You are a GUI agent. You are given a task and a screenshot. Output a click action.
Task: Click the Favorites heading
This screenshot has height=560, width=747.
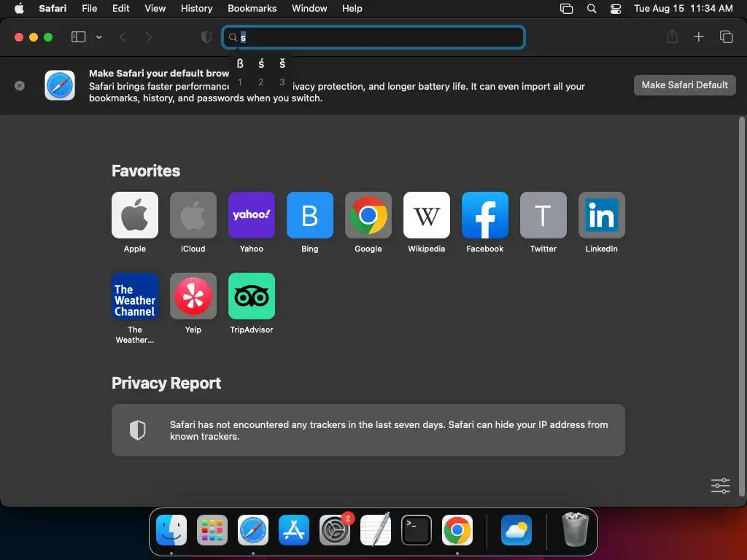[146, 171]
